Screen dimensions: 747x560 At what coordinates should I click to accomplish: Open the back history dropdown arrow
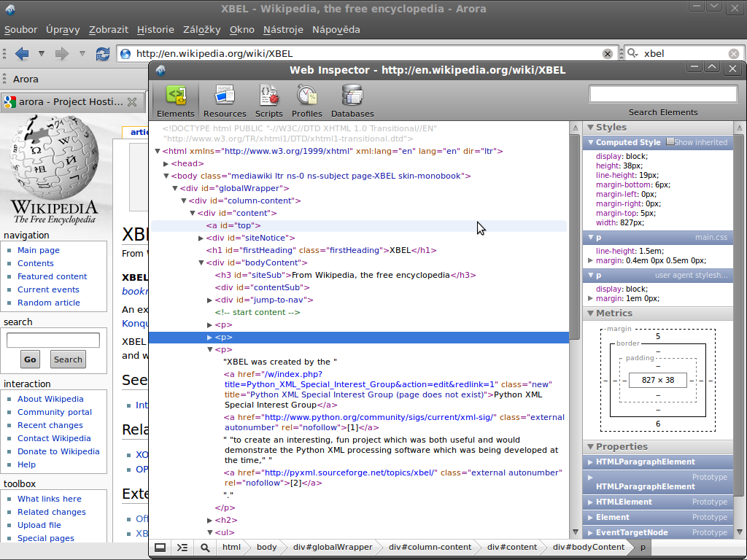[x=42, y=53]
